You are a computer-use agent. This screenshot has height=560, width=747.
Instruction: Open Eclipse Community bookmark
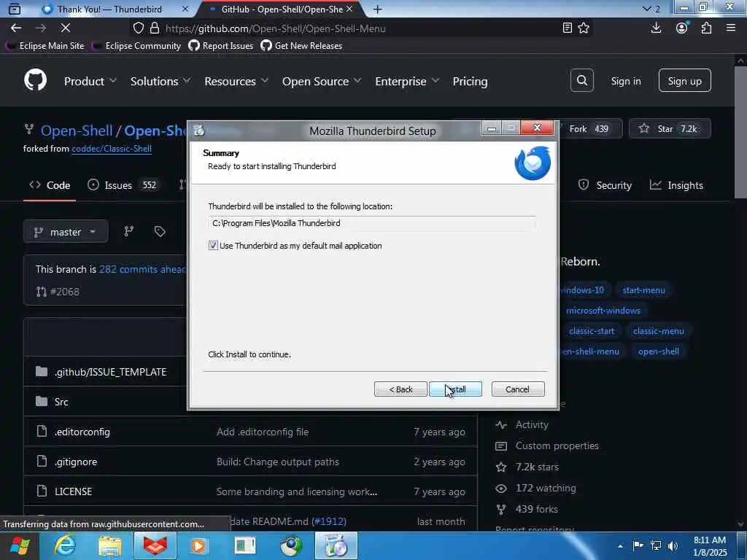(136, 46)
